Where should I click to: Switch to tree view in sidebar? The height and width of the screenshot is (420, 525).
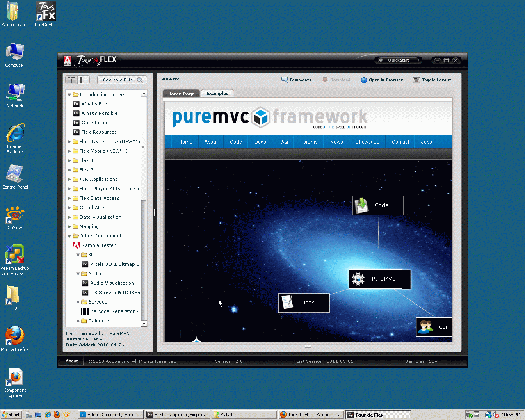click(x=71, y=80)
